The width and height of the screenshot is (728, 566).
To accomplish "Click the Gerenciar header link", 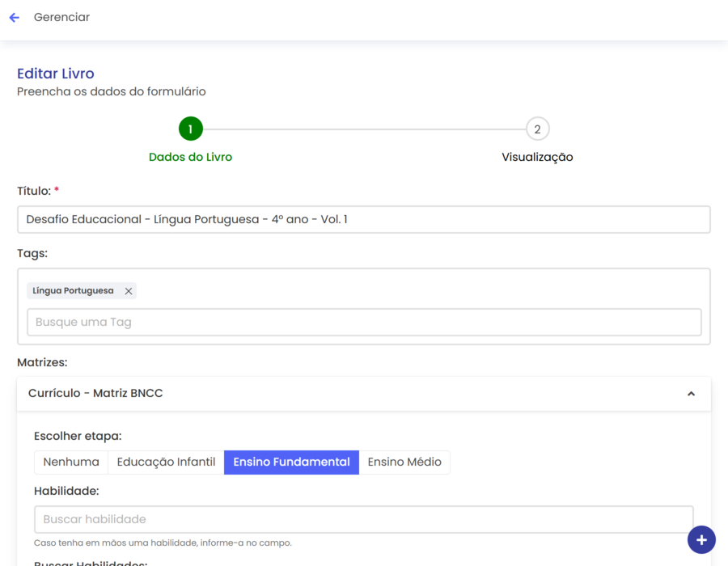I will click(x=61, y=17).
